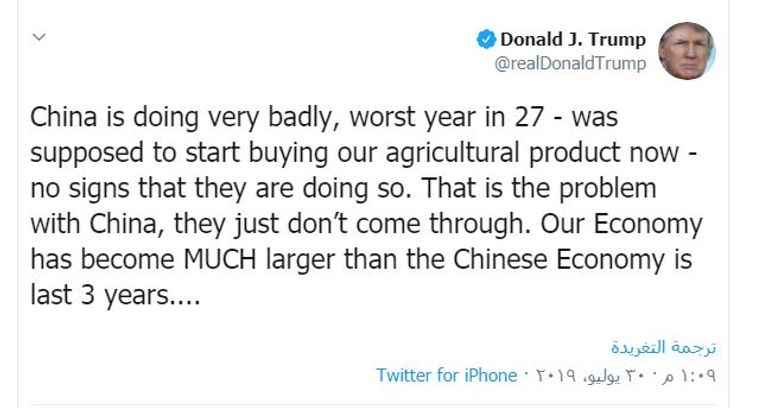
Task: Click the Twitter for iPhone source link
Action: coord(446,375)
